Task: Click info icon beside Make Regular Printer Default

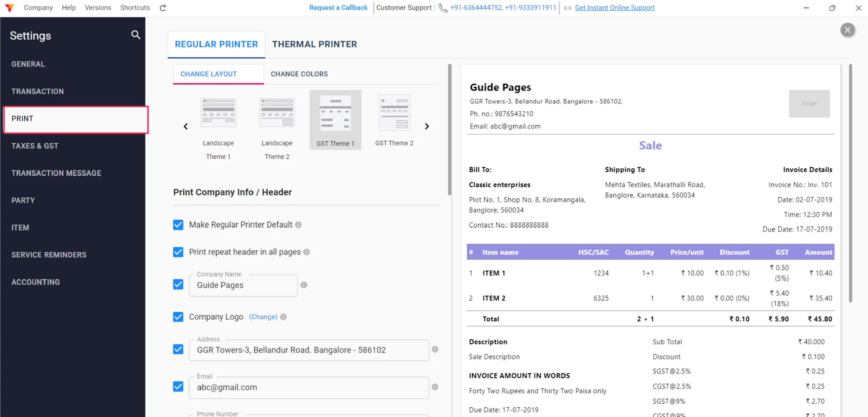Action: (298, 224)
